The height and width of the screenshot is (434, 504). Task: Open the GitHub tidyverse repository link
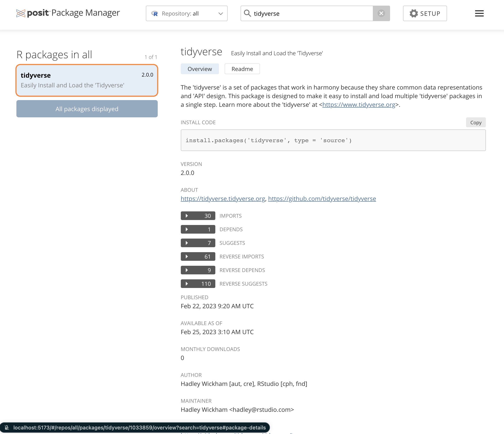[322, 199]
